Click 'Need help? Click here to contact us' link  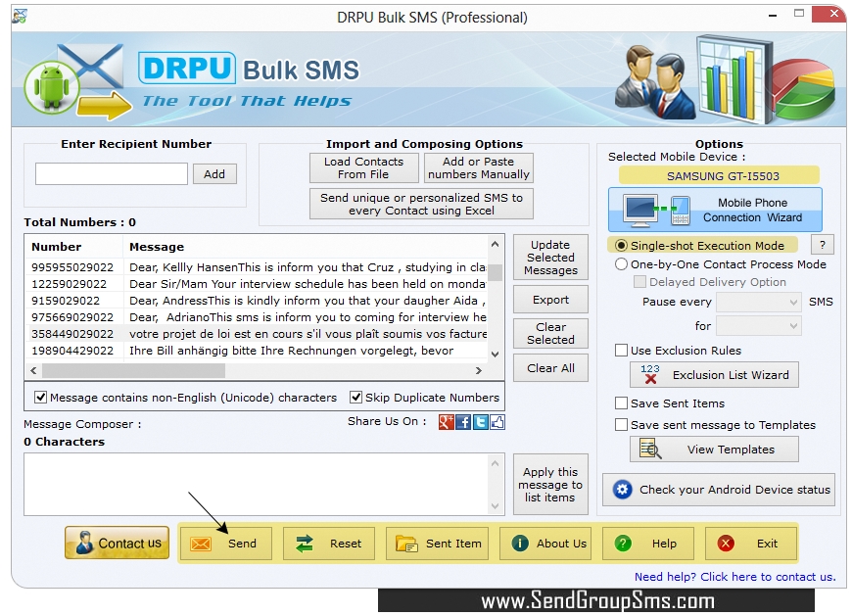(x=734, y=577)
